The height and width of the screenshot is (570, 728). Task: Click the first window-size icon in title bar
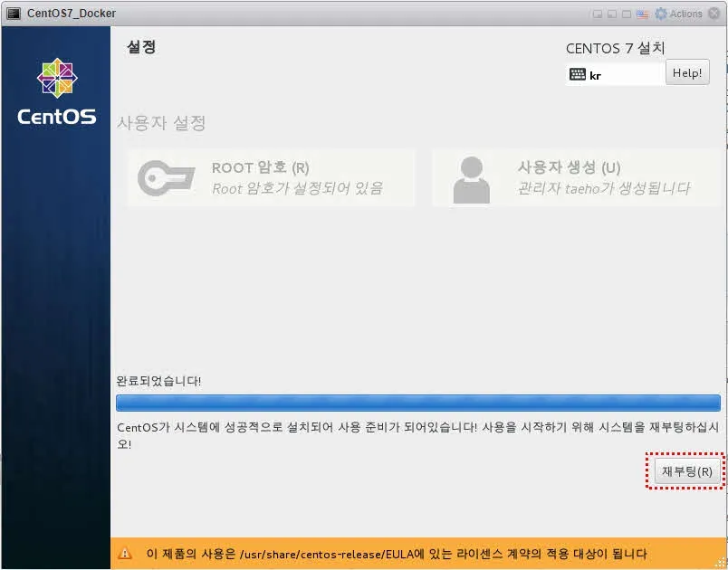(598, 14)
